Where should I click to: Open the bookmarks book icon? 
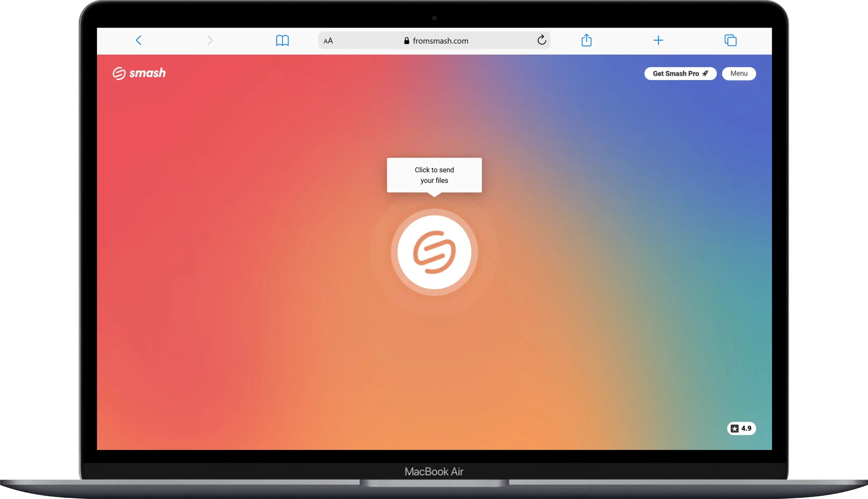282,40
